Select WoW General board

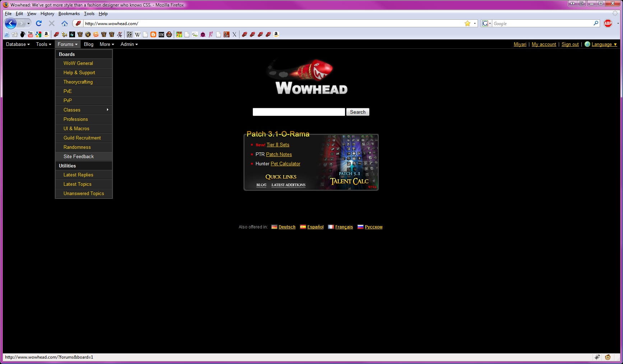pyautogui.click(x=84, y=63)
